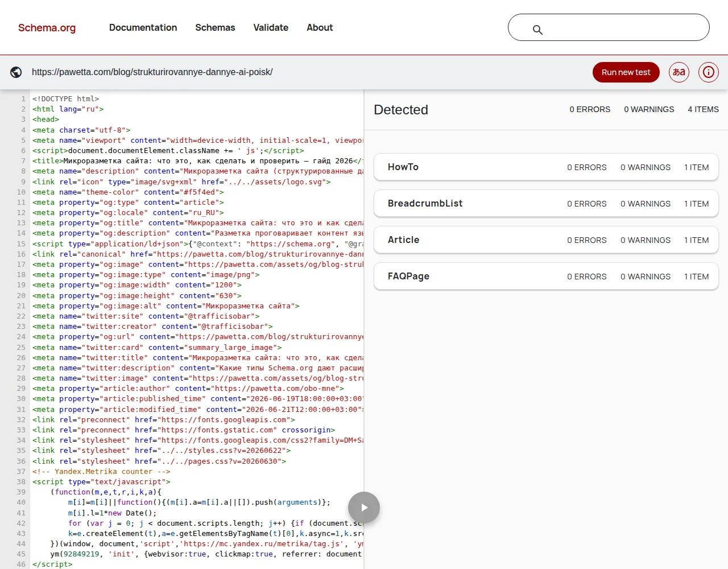Click the twitter:card meta line
The width and height of the screenshot is (728, 569).
(x=157, y=347)
